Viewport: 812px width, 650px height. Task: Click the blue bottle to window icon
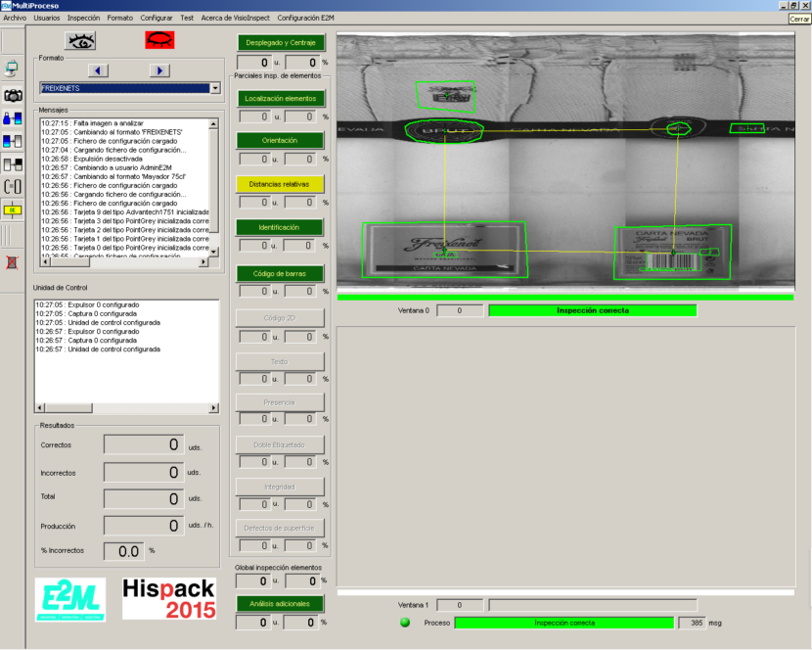click(13, 118)
